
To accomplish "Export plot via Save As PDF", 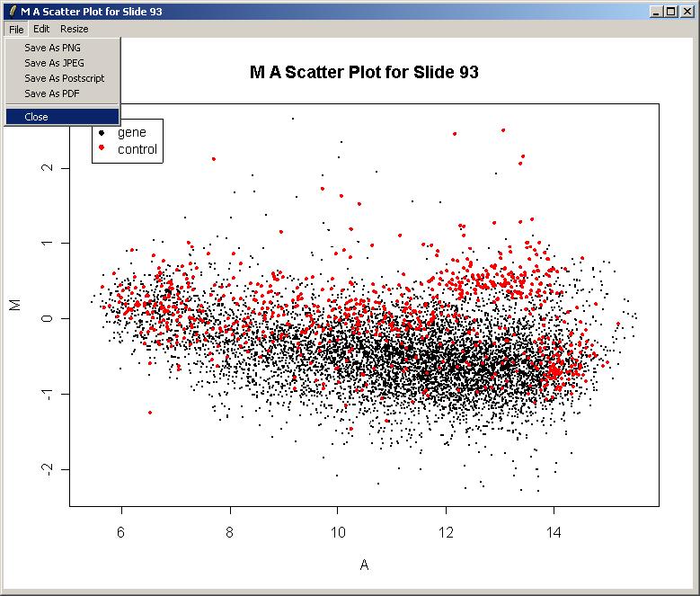I will coord(51,93).
